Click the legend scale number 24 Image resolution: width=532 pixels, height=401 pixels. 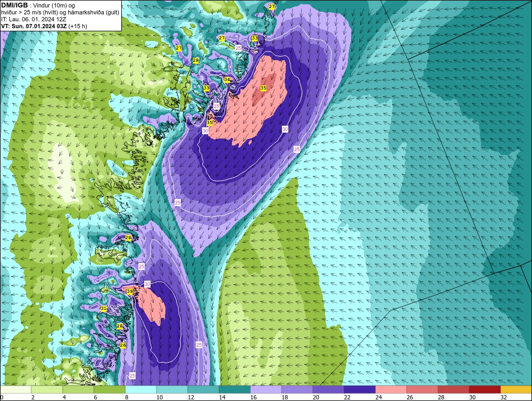click(x=378, y=397)
